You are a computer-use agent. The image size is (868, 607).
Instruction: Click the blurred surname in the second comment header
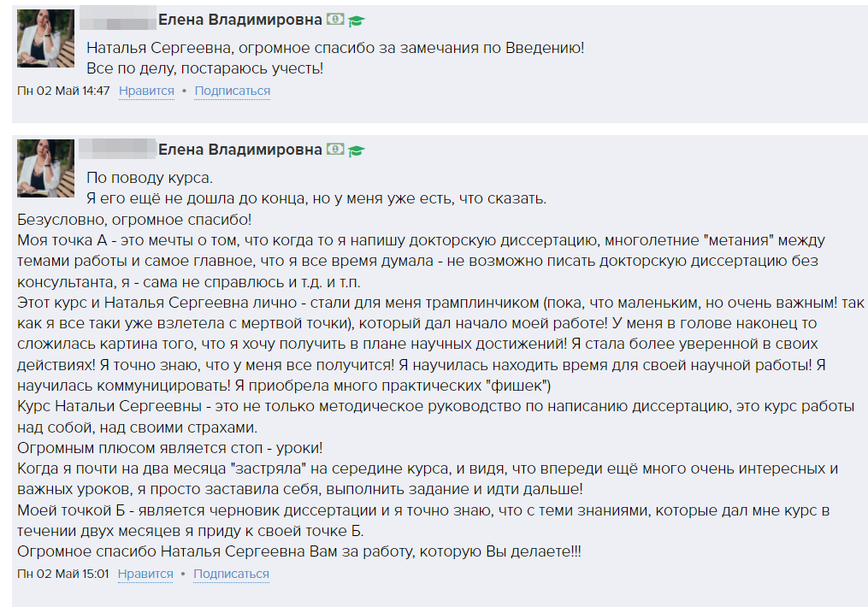coord(118,150)
